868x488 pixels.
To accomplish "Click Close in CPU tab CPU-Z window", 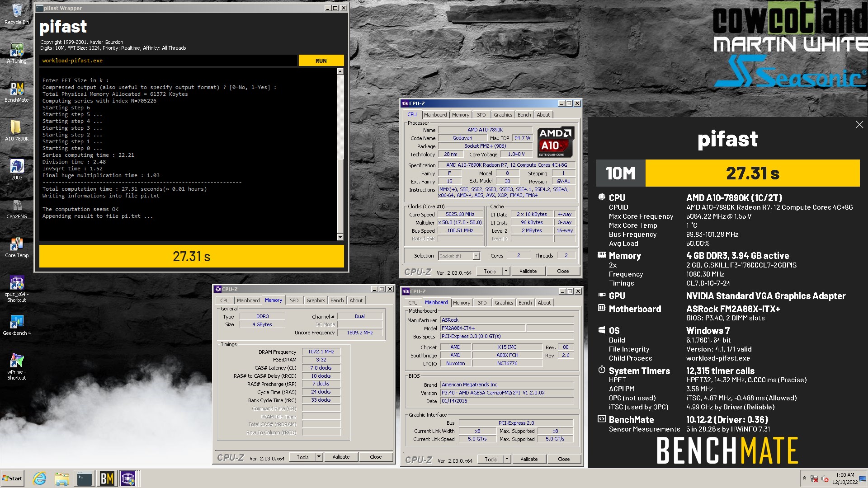I will [563, 272].
